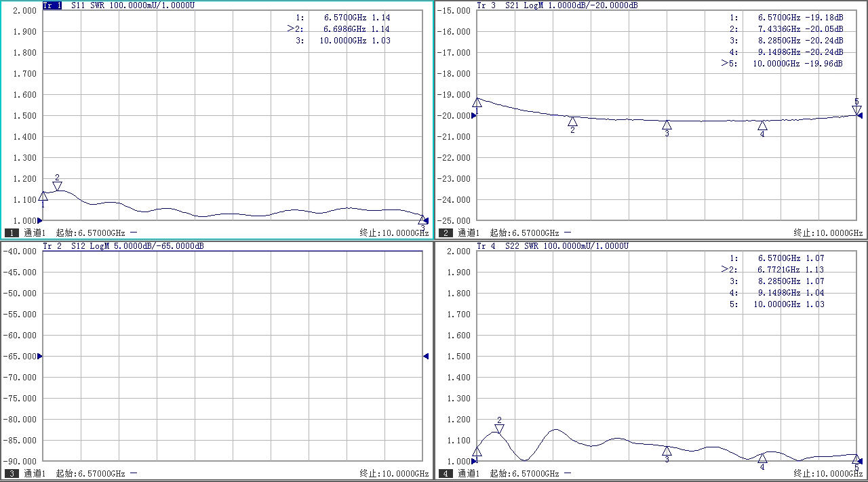Select the Tr 4 S22 SWR trace label
The height and width of the screenshot is (482, 868).
[x=552, y=246]
